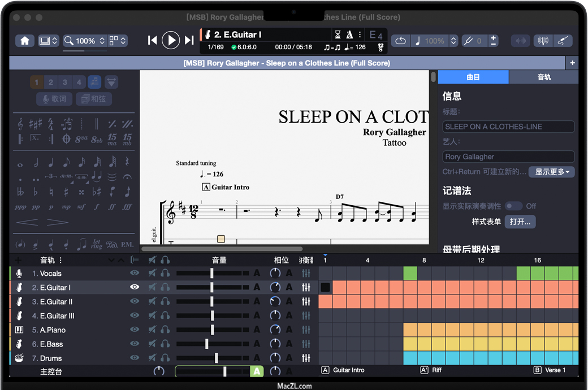Toggle the loop playback icon

pyautogui.click(x=400, y=41)
